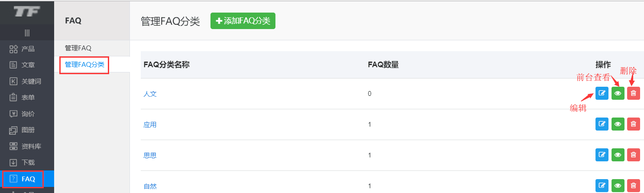Click the green eye button for 思思
644x193 pixels.
[618, 155]
